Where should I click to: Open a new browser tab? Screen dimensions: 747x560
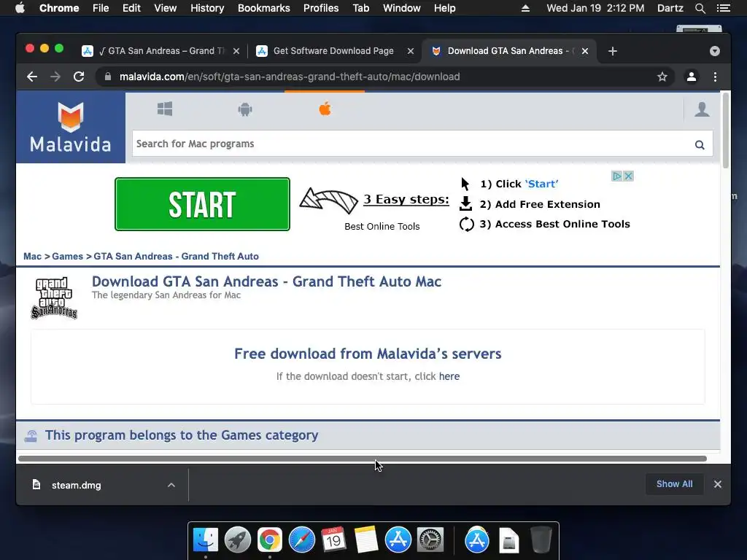click(x=613, y=51)
